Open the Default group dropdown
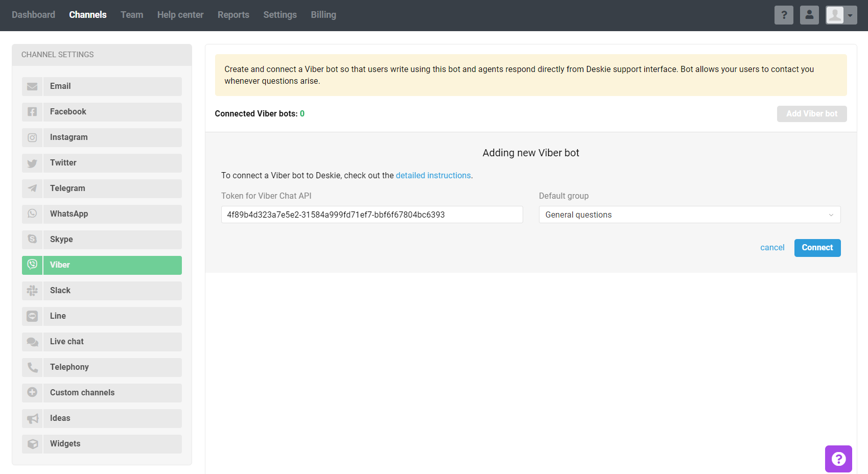 coord(690,215)
